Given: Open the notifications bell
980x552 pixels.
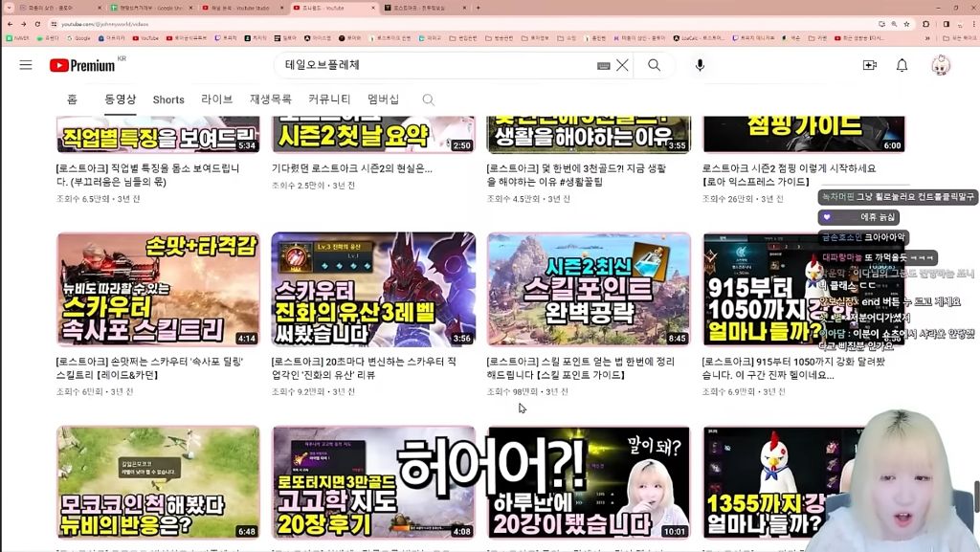Looking at the screenshot, I should (x=902, y=65).
